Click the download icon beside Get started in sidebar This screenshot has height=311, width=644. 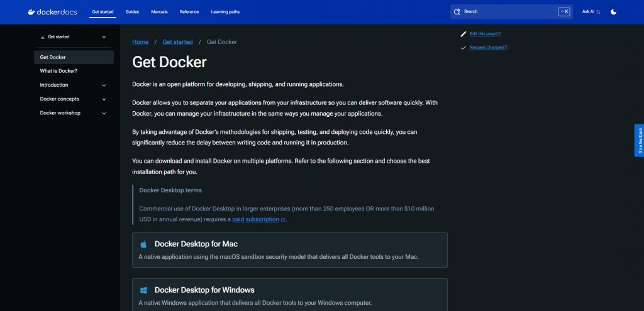[43, 37]
